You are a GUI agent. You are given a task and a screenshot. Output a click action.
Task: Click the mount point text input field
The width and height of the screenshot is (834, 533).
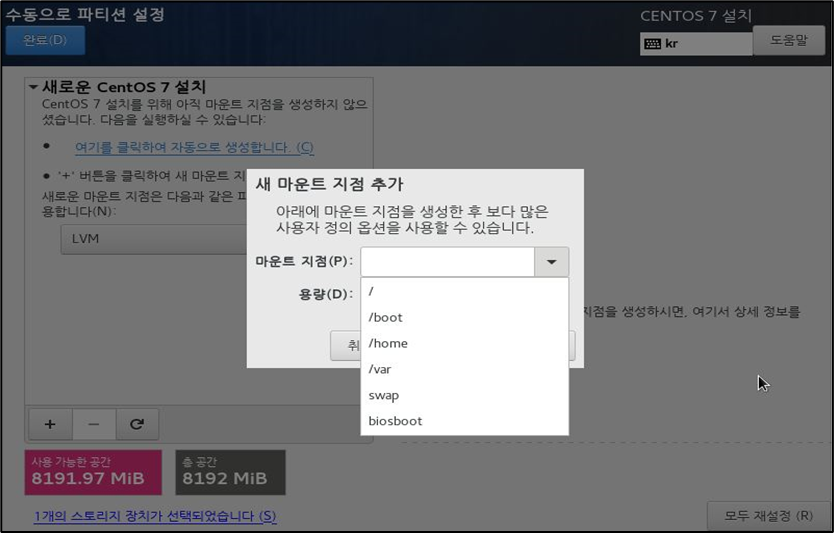click(447, 262)
